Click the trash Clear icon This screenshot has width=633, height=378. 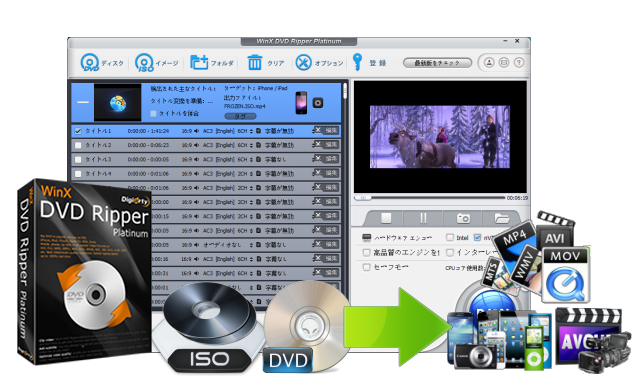click(x=255, y=62)
